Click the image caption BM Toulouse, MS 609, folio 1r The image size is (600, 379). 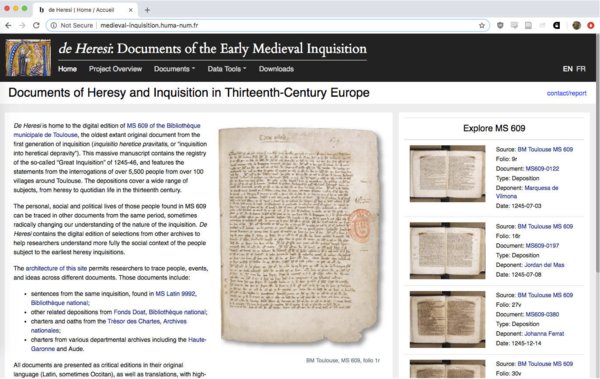[343, 360]
